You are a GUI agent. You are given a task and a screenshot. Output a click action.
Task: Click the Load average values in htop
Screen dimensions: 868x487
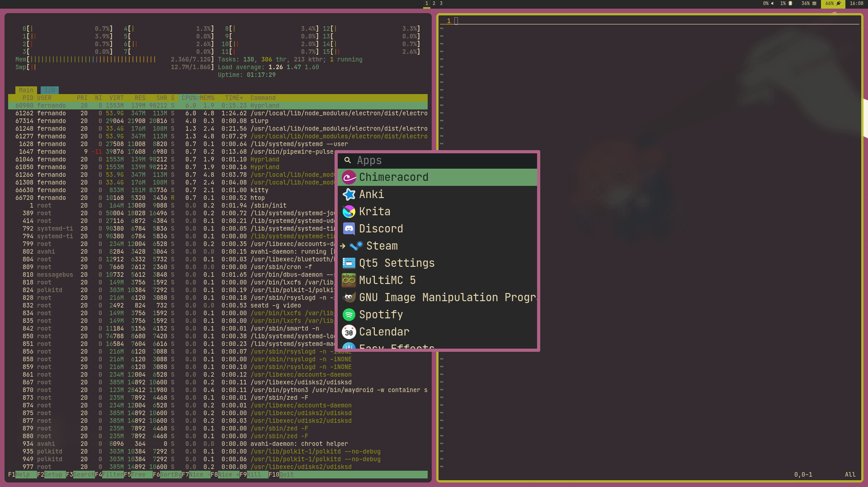click(294, 67)
